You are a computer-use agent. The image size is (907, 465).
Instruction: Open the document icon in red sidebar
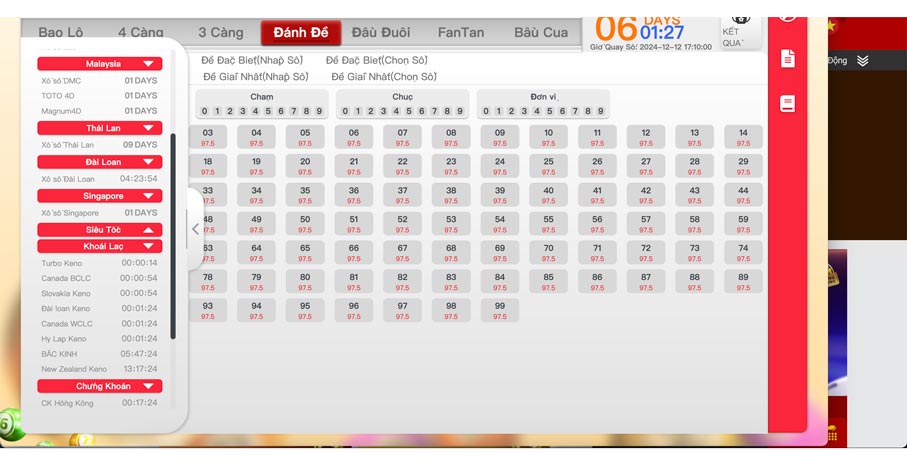coord(788,59)
